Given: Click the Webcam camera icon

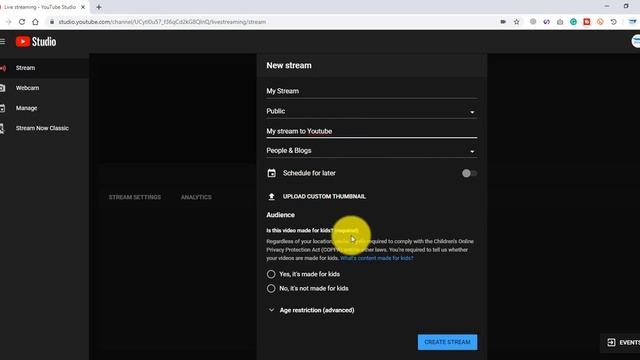Looking at the screenshot, I should (x=2, y=88).
